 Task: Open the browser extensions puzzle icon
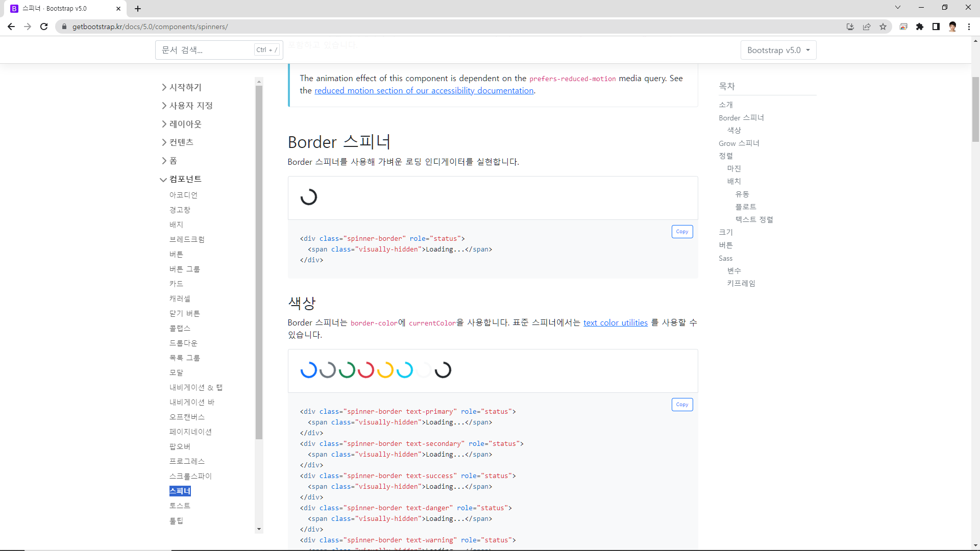[x=920, y=27]
